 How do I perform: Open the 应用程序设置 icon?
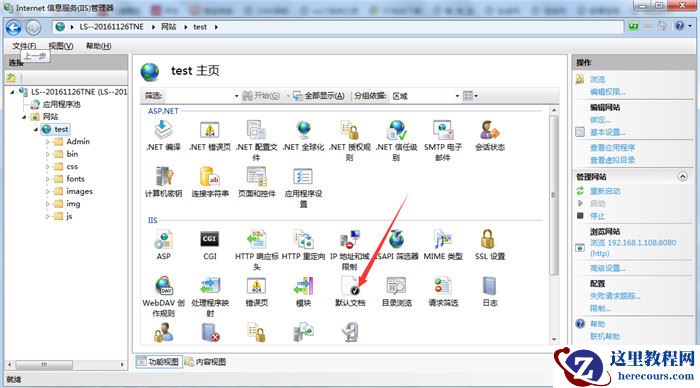click(x=303, y=177)
